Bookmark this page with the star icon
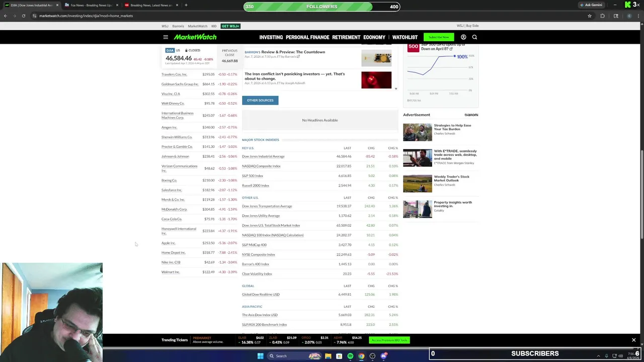Viewport: 644px width, 362px height. click(x=590, y=16)
